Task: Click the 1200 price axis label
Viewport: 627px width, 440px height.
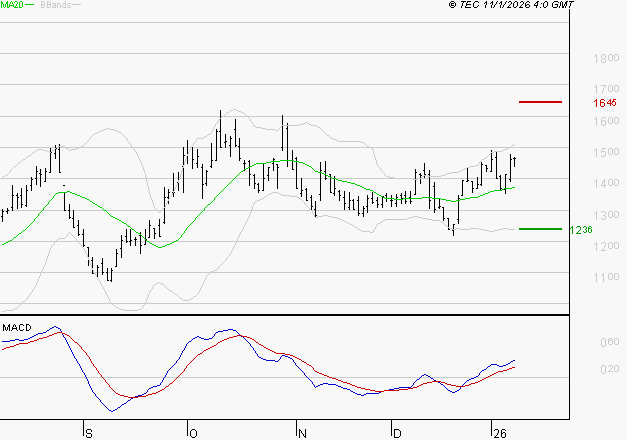Action: 606,246
